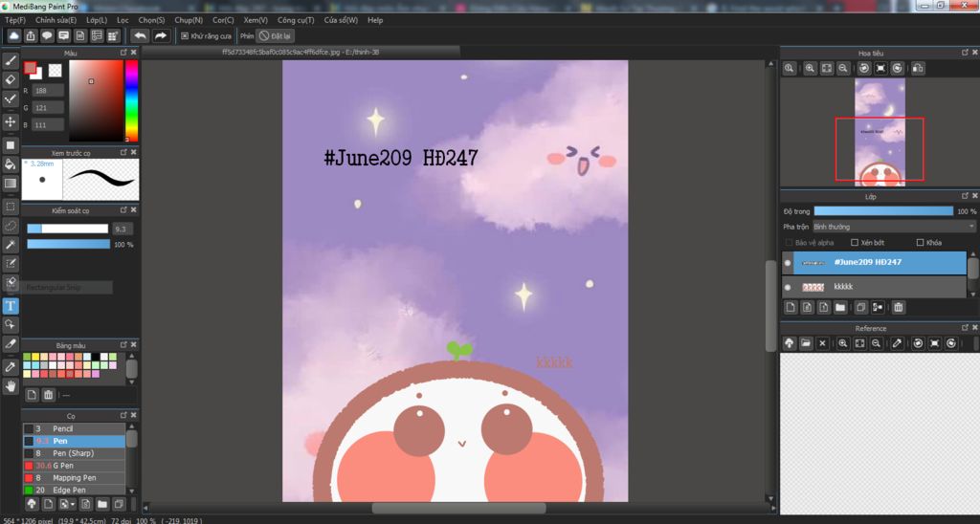Undock the Reference panel
Image resolution: width=980 pixels, height=524 pixels.
965,328
